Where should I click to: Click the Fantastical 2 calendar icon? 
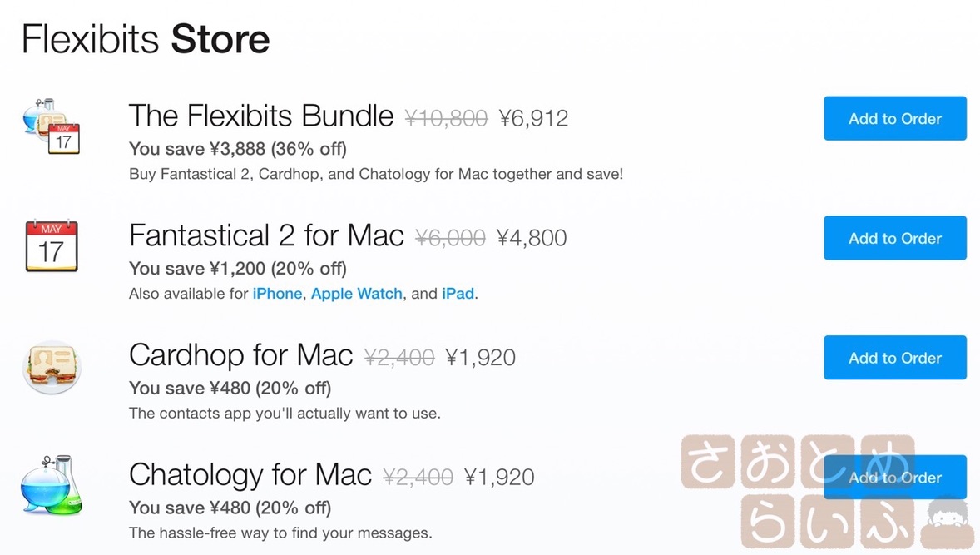[x=52, y=245]
